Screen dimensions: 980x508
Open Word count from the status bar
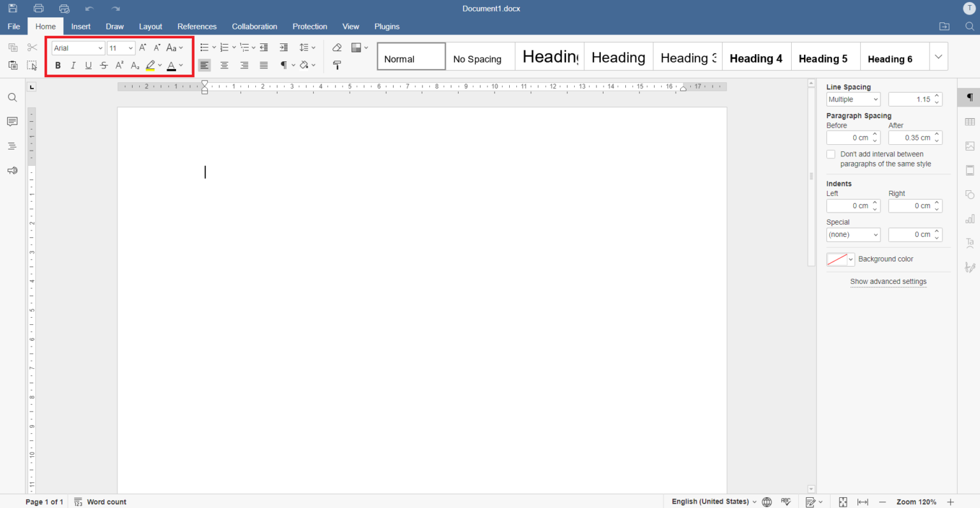click(100, 502)
